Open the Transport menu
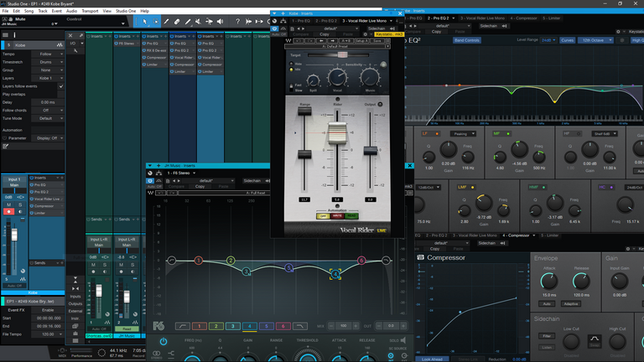The width and height of the screenshot is (644, 362). pyautogui.click(x=89, y=11)
